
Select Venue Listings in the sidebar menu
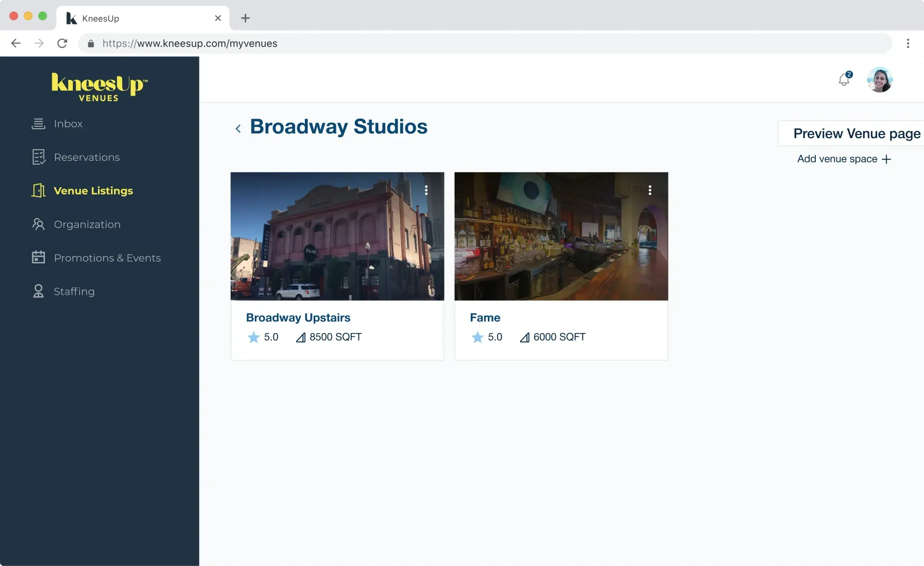93,190
